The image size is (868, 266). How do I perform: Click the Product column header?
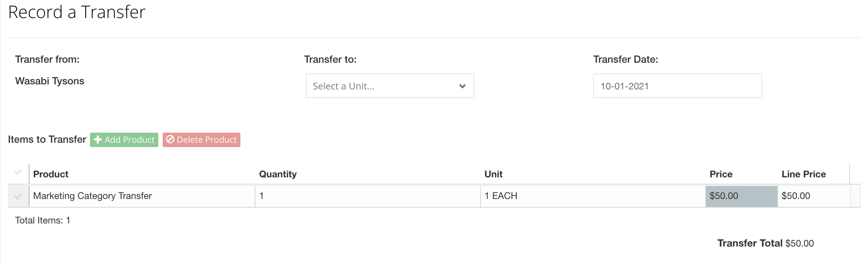(51, 174)
